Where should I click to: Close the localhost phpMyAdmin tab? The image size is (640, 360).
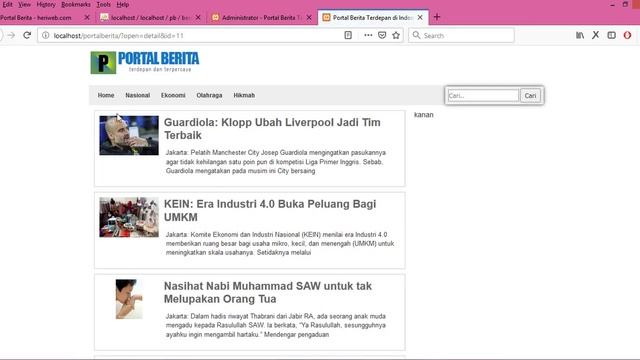[198, 18]
